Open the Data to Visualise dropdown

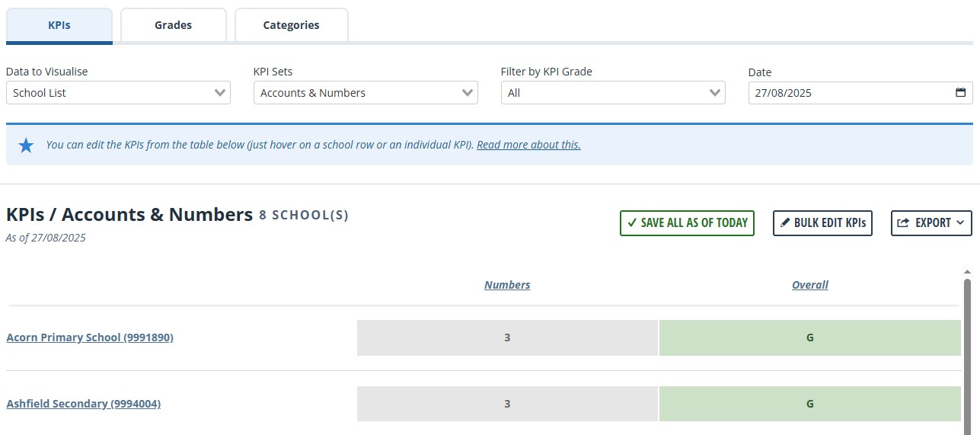[x=118, y=93]
